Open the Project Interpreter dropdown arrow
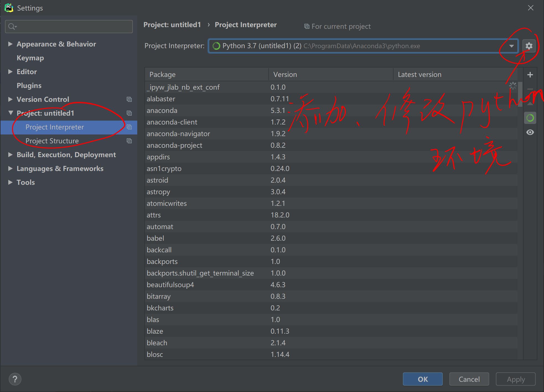The width and height of the screenshot is (544, 392). [x=511, y=46]
